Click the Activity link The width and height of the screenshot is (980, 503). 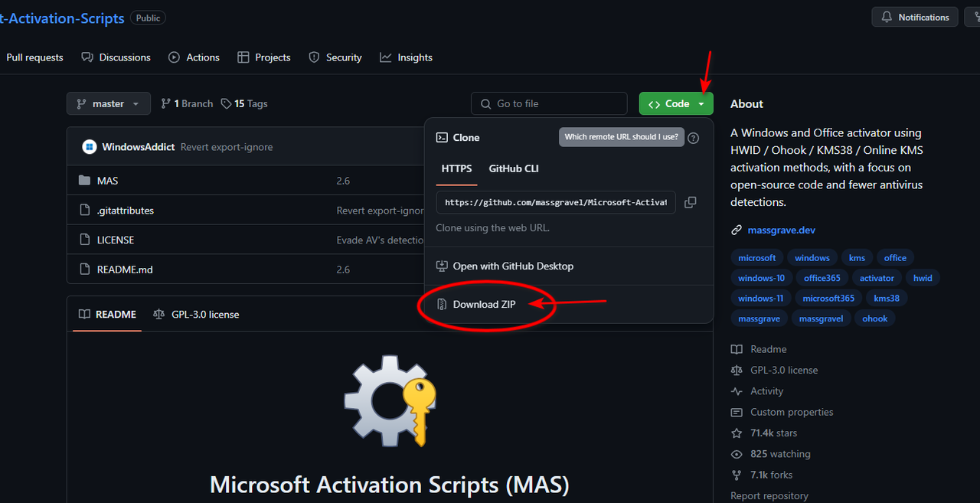[x=758, y=391]
